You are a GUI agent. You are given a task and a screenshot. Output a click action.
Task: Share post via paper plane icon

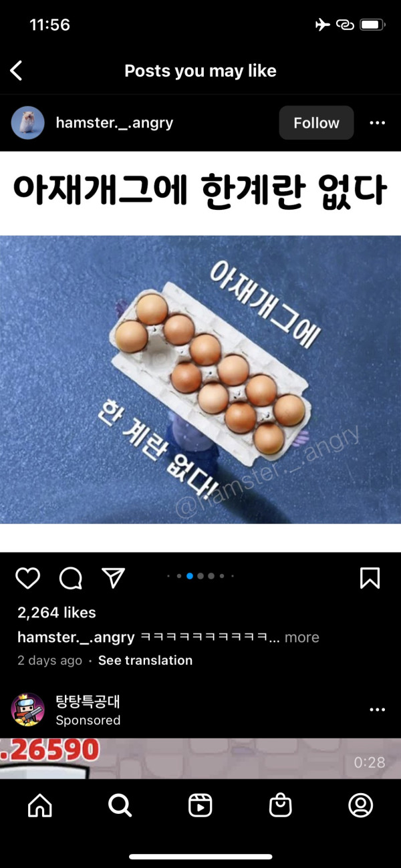113,578
